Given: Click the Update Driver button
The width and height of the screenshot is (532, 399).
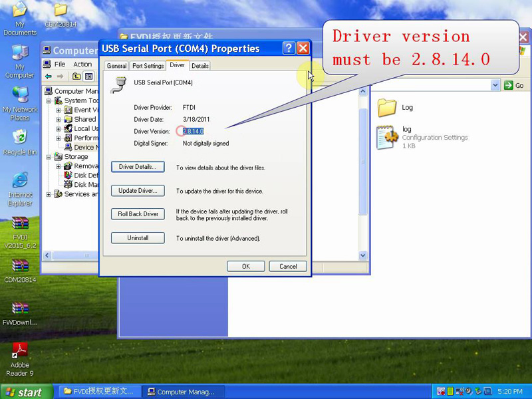Looking at the screenshot, I should (x=138, y=191).
